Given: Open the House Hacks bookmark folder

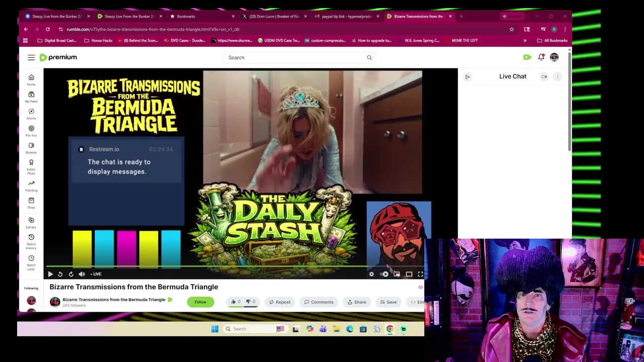Looking at the screenshot, I should point(98,40).
